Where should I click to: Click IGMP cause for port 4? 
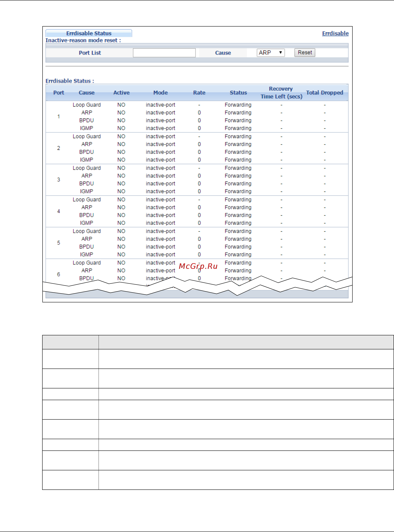(86, 223)
